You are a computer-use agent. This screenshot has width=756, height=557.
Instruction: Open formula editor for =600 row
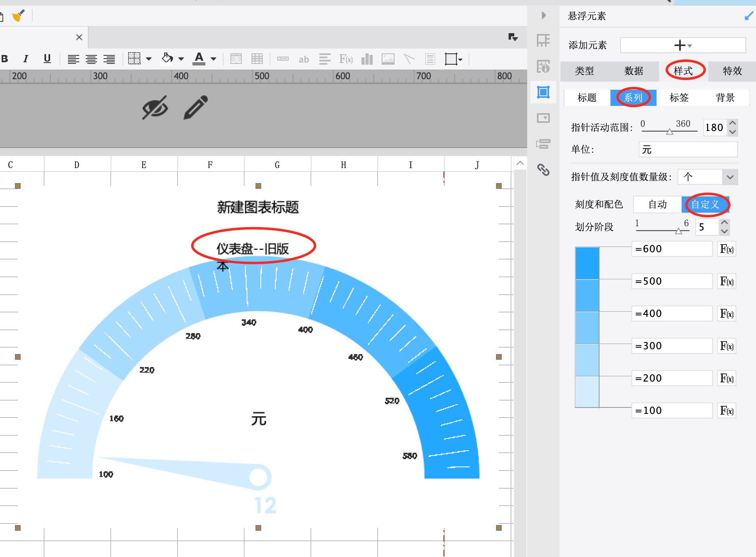pyautogui.click(x=727, y=249)
